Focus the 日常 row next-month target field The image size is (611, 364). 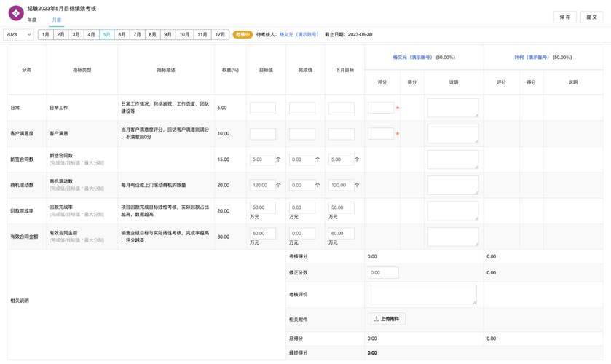(x=342, y=108)
